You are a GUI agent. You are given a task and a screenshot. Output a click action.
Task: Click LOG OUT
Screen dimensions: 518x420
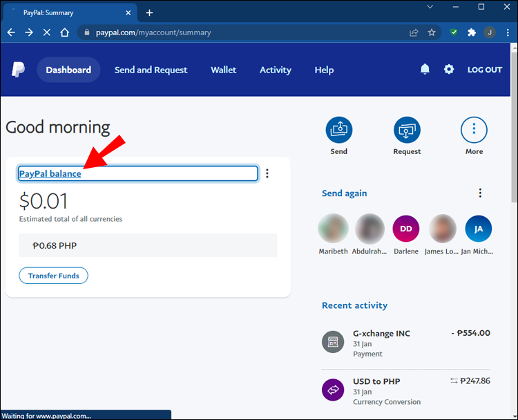coord(485,70)
